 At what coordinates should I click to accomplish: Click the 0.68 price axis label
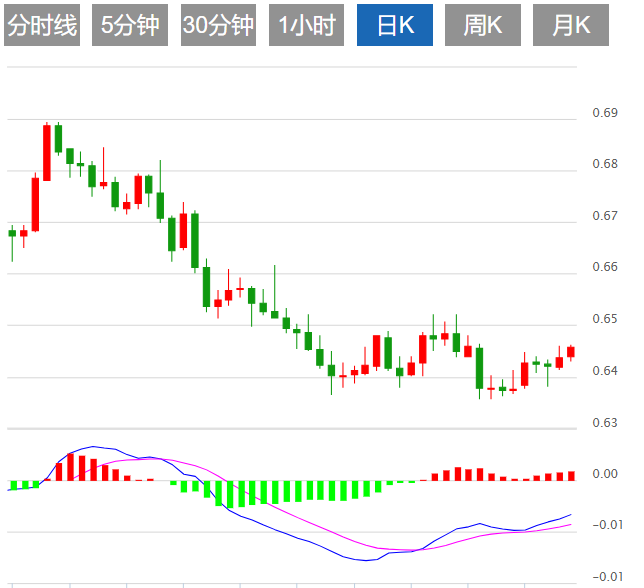pos(605,164)
